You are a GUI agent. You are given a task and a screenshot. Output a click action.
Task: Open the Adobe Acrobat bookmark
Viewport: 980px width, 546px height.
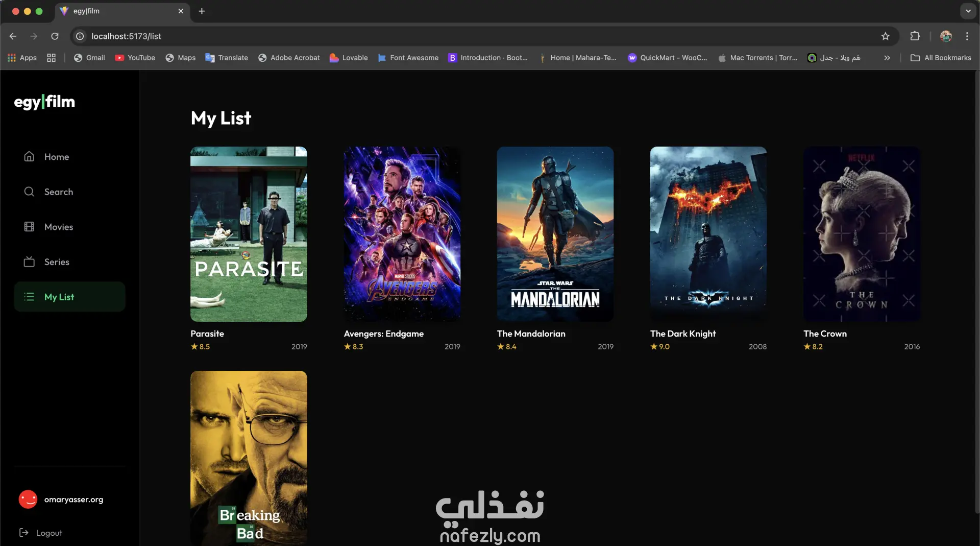(x=289, y=58)
